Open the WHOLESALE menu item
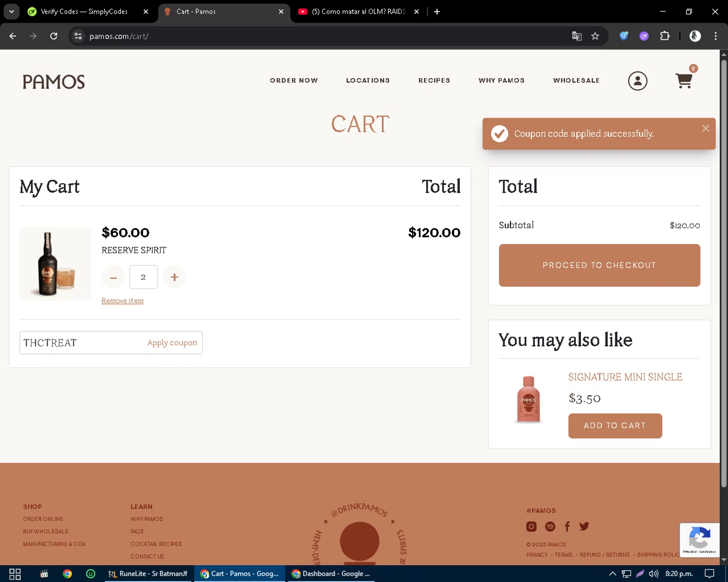Image resolution: width=728 pixels, height=582 pixels. tap(577, 81)
